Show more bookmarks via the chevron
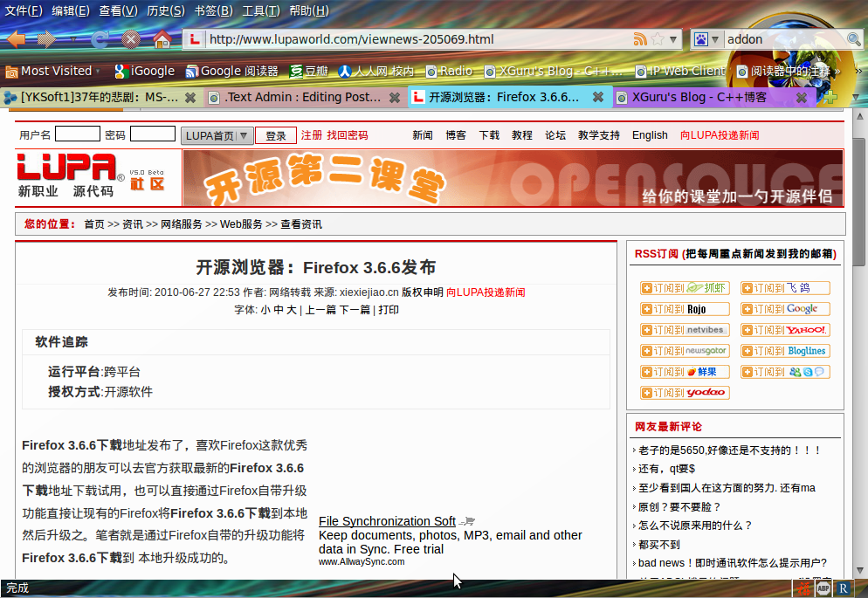The width and height of the screenshot is (868, 598). [x=858, y=71]
